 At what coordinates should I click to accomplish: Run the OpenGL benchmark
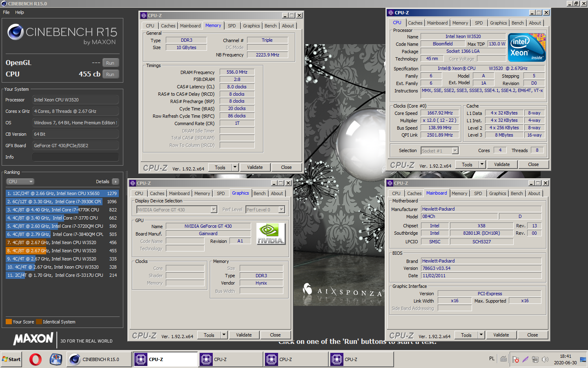pyautogui.click(x=110, y=63)
